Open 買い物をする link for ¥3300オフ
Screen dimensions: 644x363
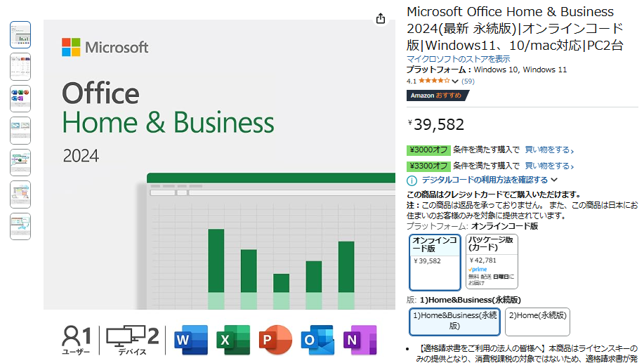pyautogui.click(x=549, y=166)
